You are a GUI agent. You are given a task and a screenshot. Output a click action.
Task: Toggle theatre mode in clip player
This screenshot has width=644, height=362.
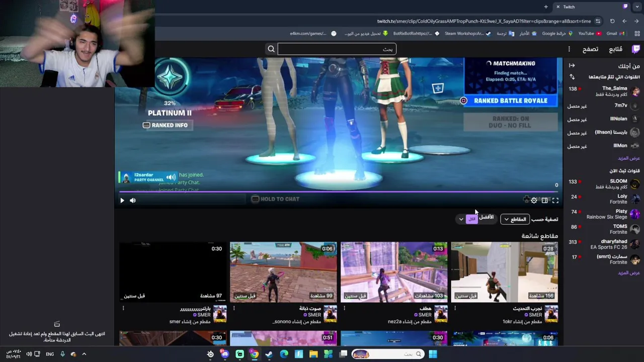544,200
